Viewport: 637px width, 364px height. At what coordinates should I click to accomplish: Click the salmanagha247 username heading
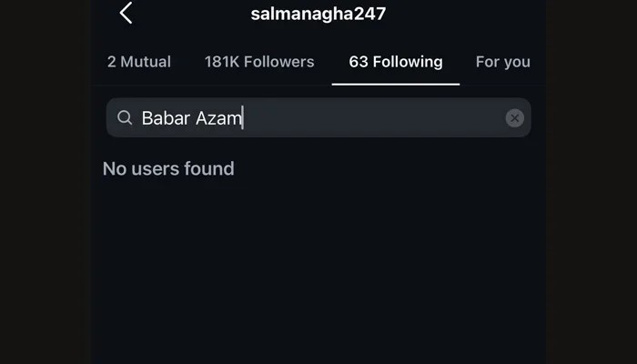tap(318, 14)
